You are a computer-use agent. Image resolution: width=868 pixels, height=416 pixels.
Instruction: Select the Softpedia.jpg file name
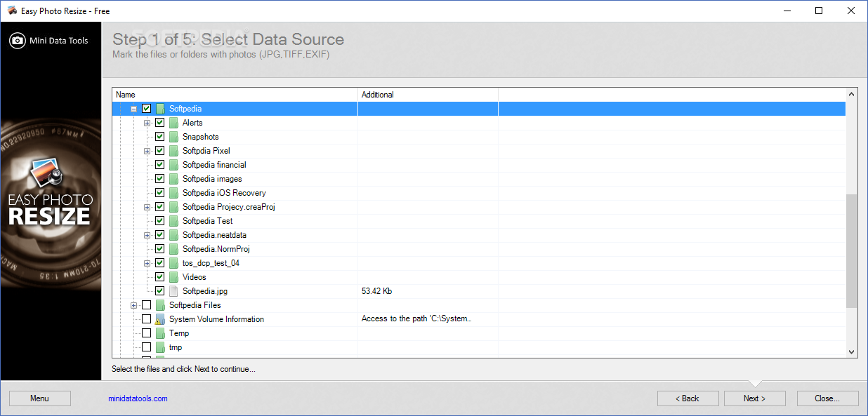tap(205, 291)
